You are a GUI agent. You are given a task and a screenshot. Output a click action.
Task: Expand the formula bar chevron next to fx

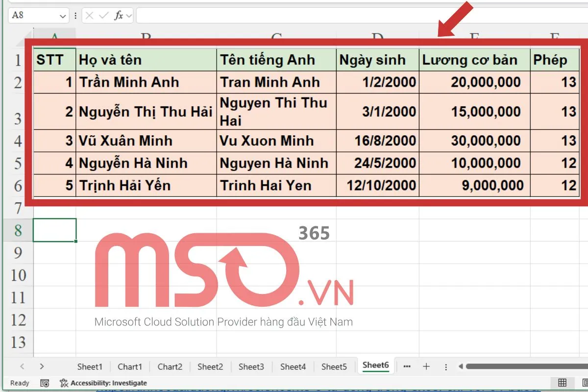point(128,15)
